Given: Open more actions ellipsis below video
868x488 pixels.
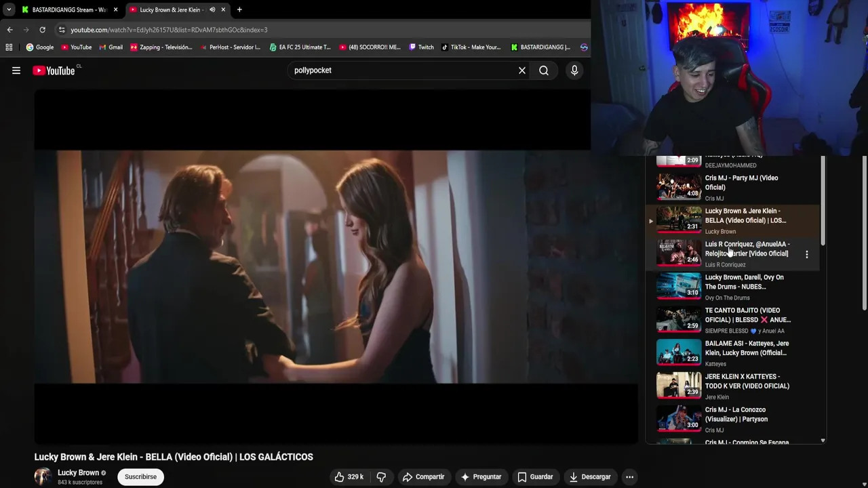Looking at the screenshot, I should point(629,477).
